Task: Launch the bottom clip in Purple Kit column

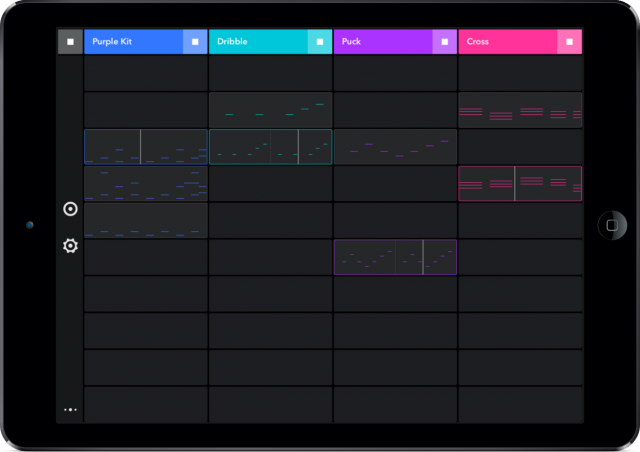Action: [x=146, y=221]
